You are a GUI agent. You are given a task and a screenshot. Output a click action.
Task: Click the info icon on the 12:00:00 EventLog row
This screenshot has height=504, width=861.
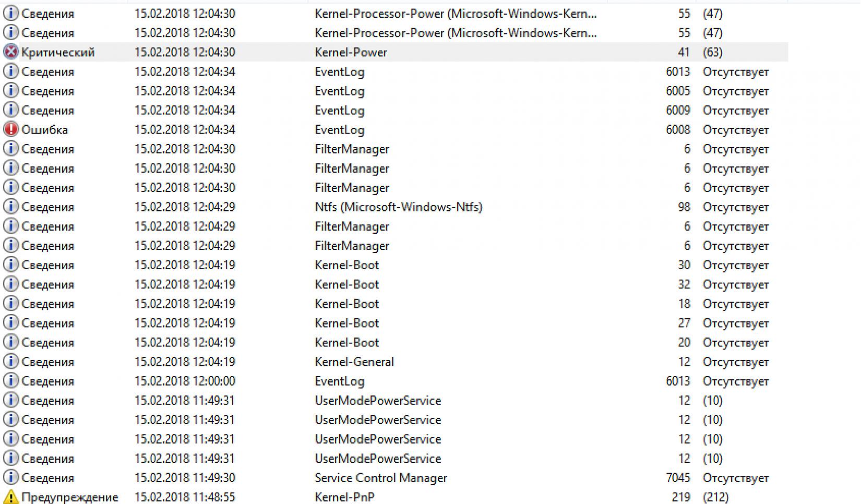click(10, 381)
